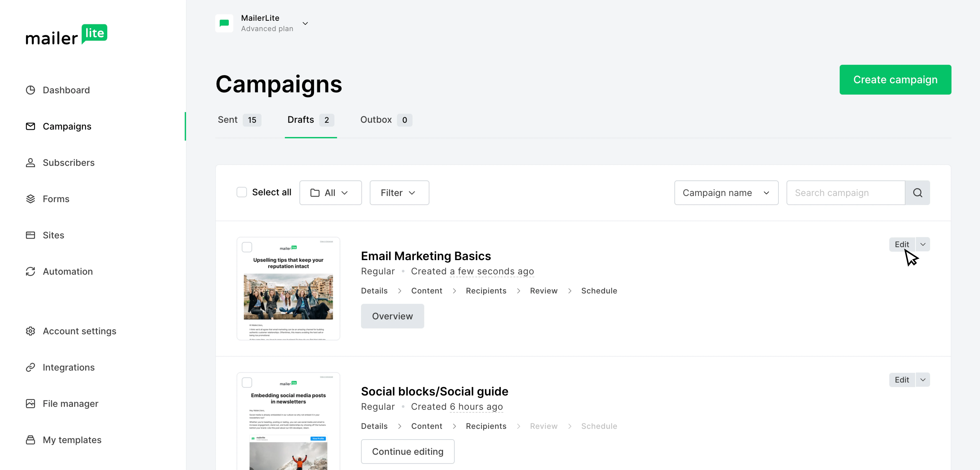980x470 pixels.
Task: Click Continue editing for Social guide
Action: tap(408, 451)
